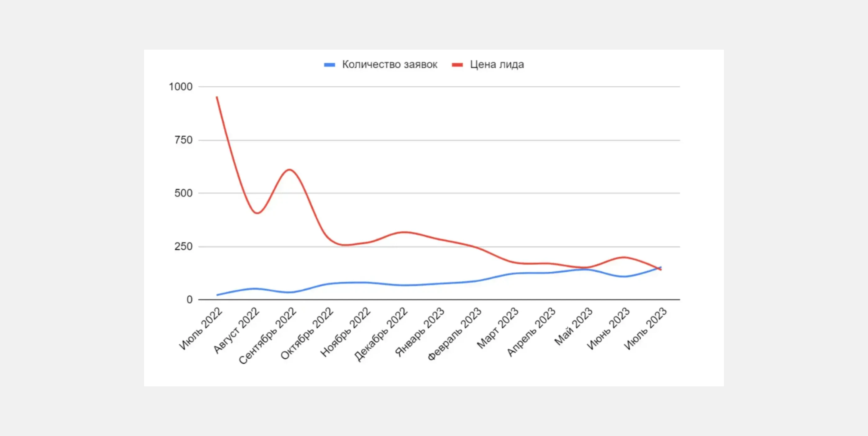Image resolution: width=868 pixels, height=436 pixels.
Task: Click the Цена лида legend label
Action: tap(497, 64)
